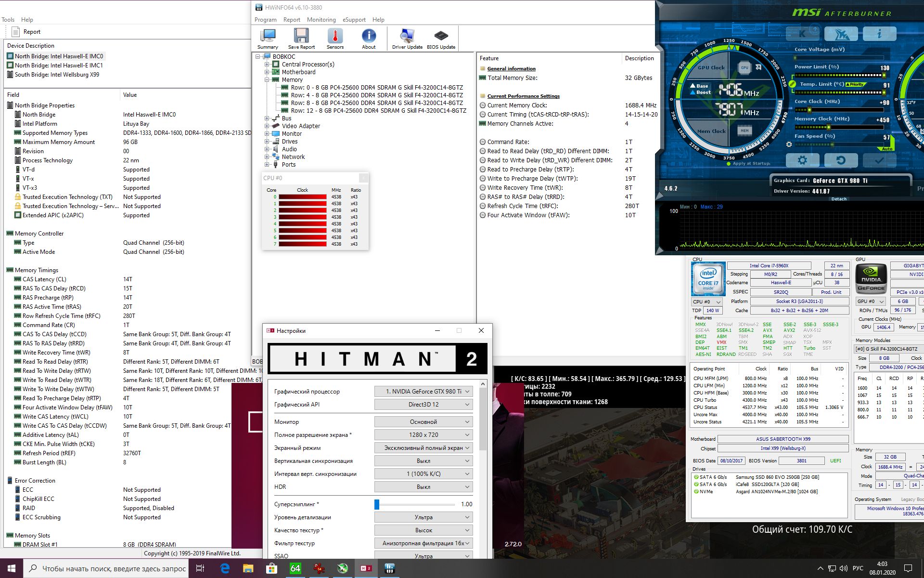This screenshot has width=924, height=578.
Task: Open the Графический API dropdown
Action: pos(423,405)
